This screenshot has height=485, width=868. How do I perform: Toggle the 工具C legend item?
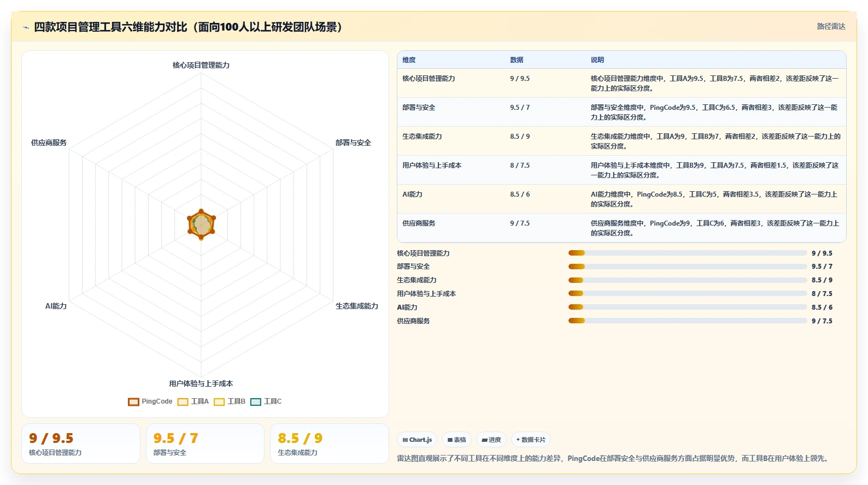(x=266, y=401)
